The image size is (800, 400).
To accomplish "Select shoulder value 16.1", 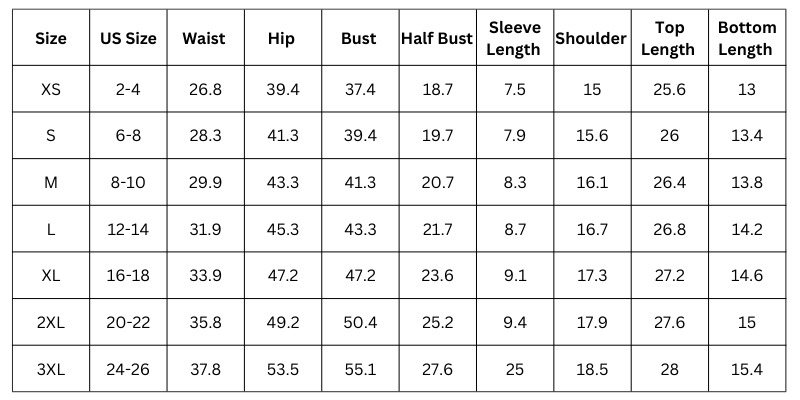I will click(x=592, y=183).
